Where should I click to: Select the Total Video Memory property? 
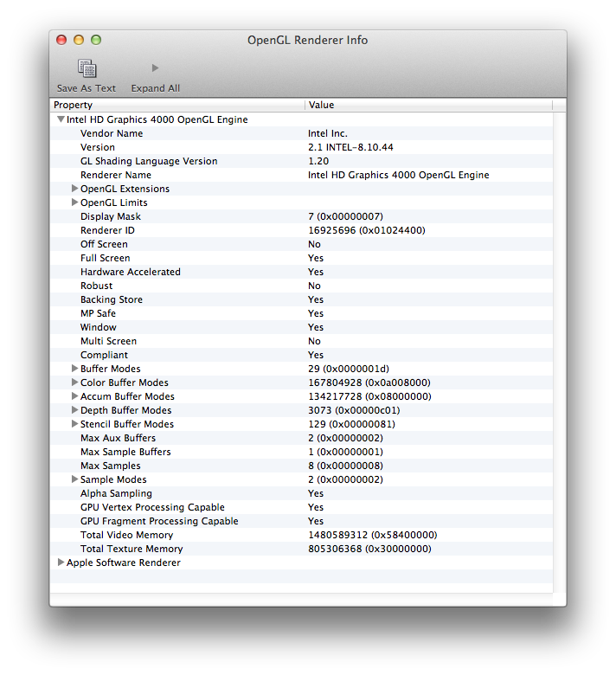tap(301, 535)
